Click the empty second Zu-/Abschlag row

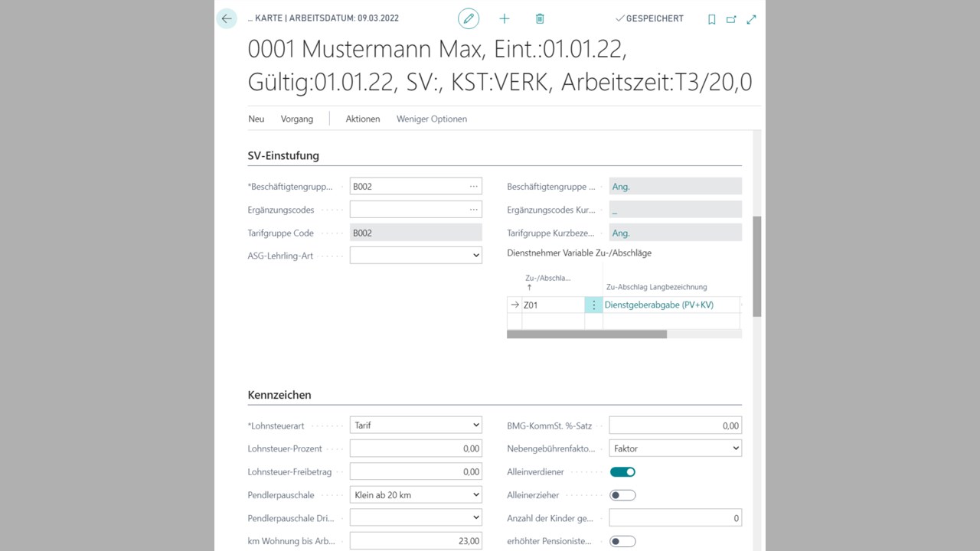pyautogui.click(x=553, y=321)
